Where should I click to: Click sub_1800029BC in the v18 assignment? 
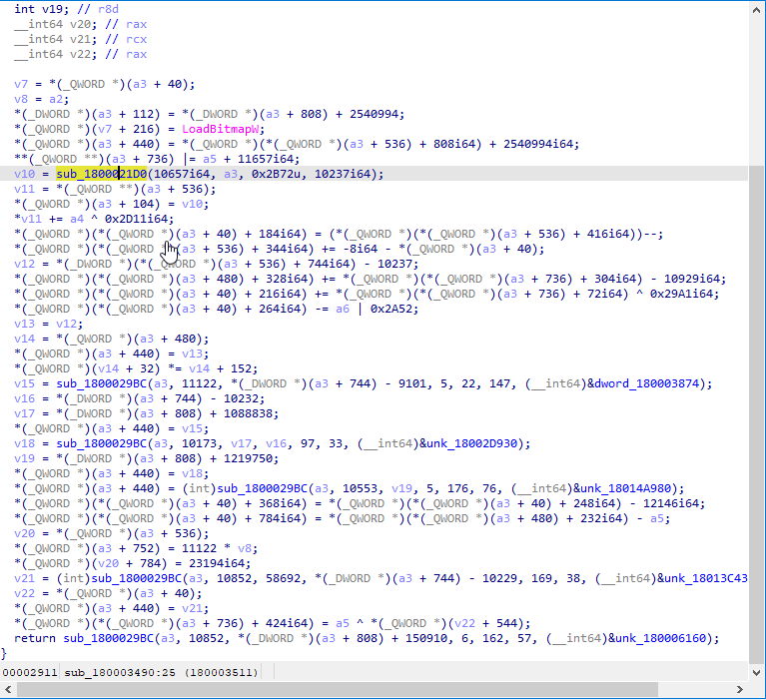pos(101,443)
